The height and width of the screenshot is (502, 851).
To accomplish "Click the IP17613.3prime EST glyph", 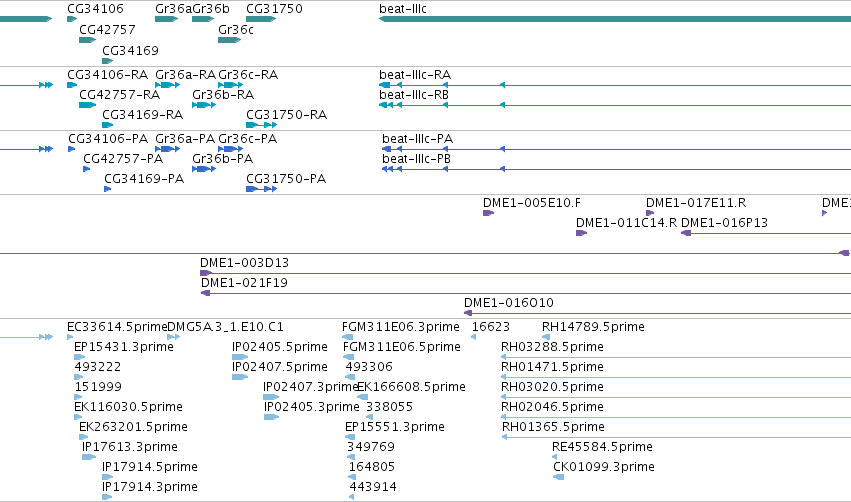I will tap(89, 457).
